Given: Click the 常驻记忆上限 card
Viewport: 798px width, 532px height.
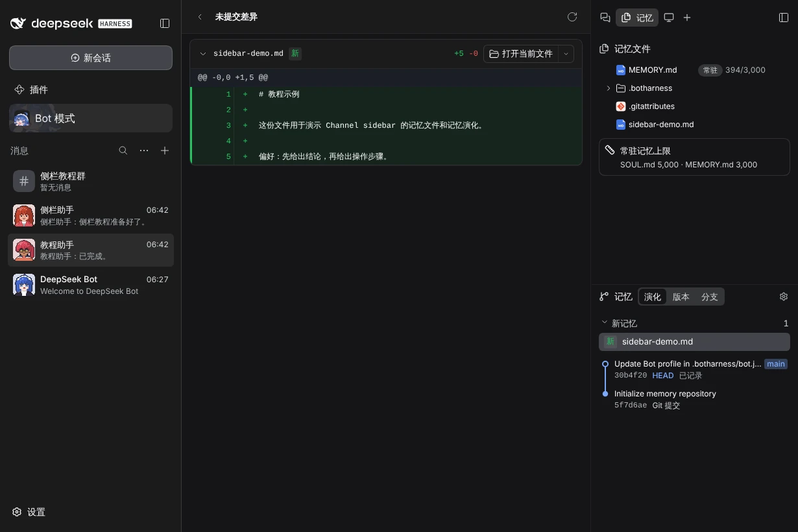Looking at the screenshot, I should pos(694,157).
